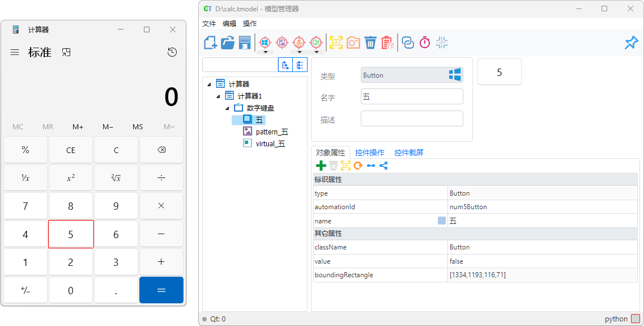
Task: Click the pink stopwatch timer icon
Action: click(425, 43)
